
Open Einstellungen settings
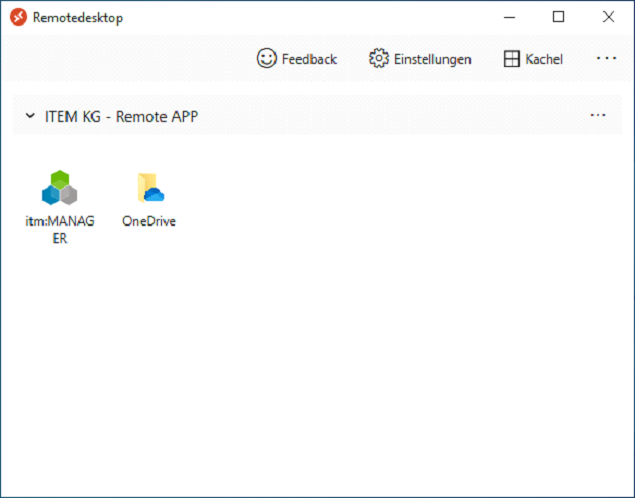[420, 59]
